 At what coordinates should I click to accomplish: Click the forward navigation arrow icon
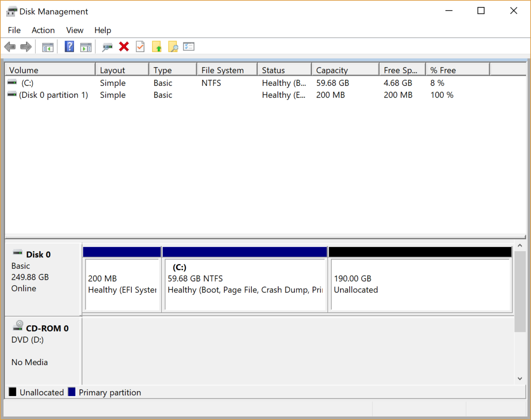point(26,46)
